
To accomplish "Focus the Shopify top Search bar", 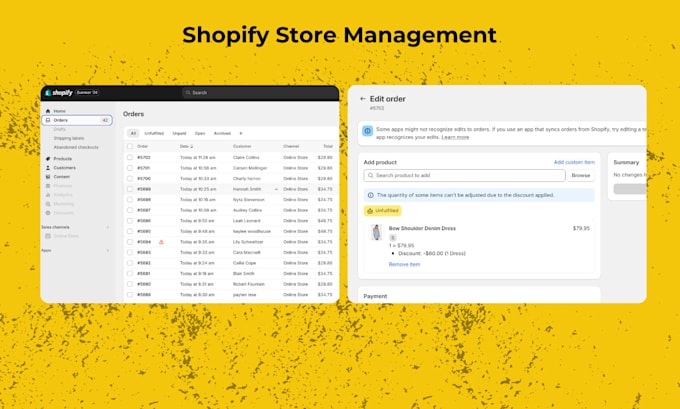I will (x=260, y=93).
